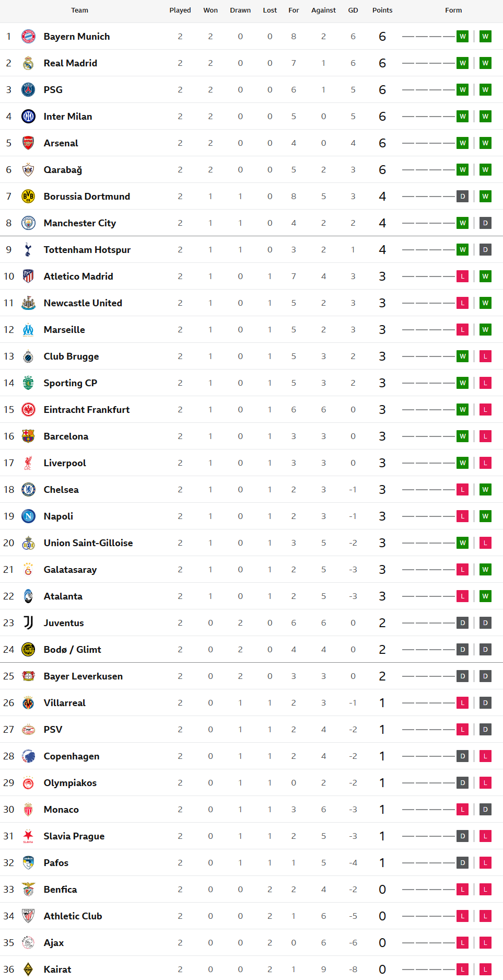Click the Juventus club logo
Screen dimensions: 503x980
click(28, 623)
